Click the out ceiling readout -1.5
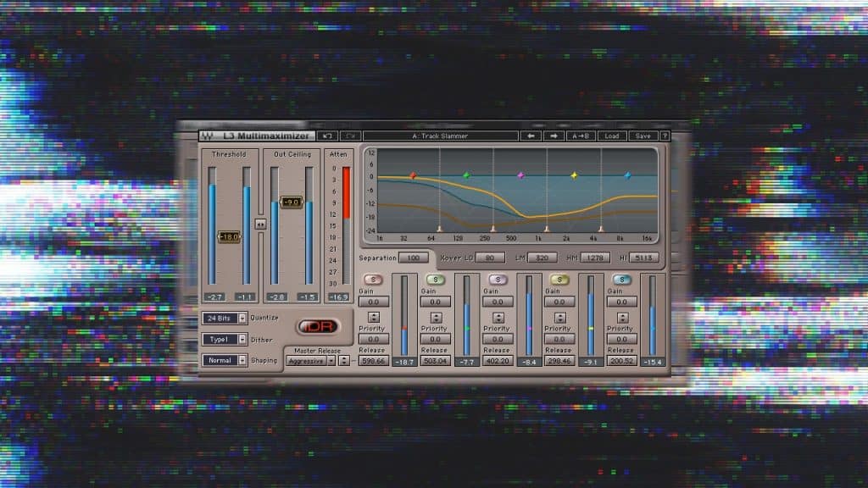Screen dimensions: 868x488 click(x=308, y=297)
